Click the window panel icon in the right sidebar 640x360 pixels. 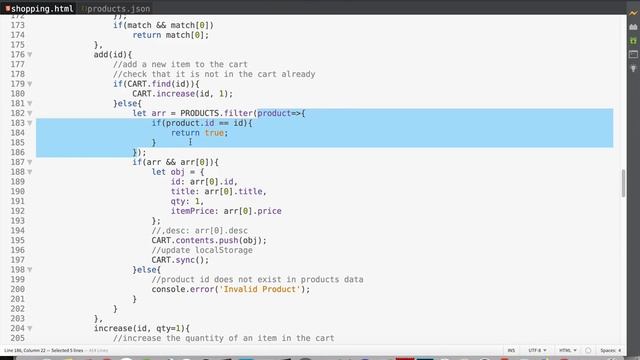click(x=633, y=54)
